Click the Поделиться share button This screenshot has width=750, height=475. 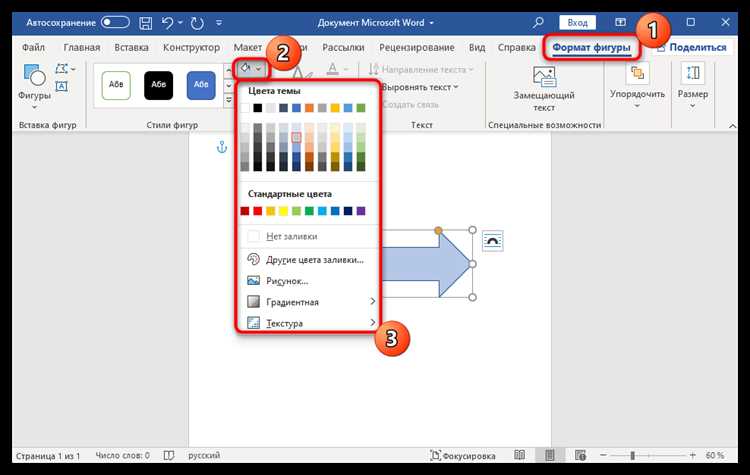(692, 47)
